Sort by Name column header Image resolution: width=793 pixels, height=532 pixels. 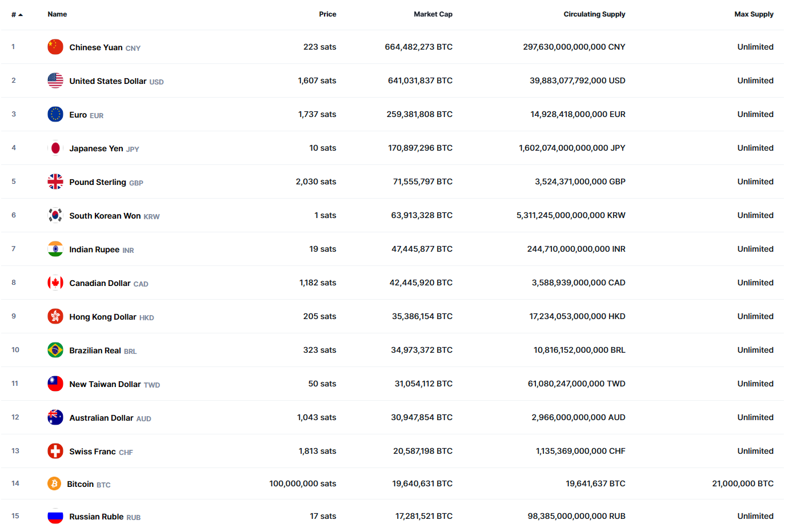click(x=57, y=14)
